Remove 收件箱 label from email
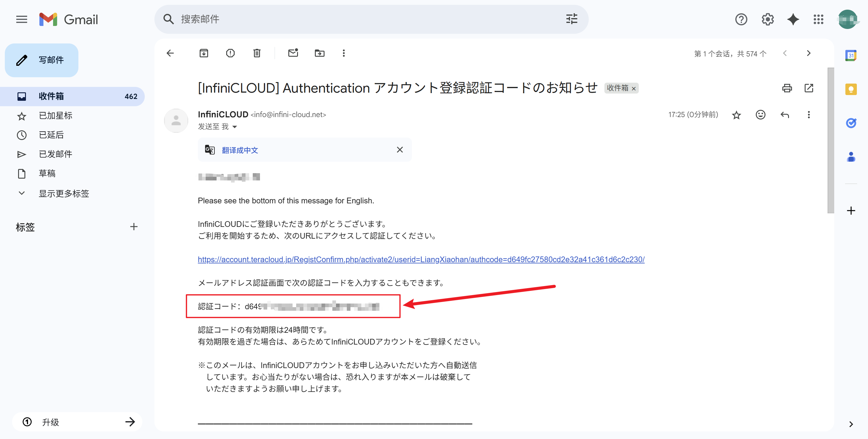Screen dimensions: 868x439 (x=633, y=88)
